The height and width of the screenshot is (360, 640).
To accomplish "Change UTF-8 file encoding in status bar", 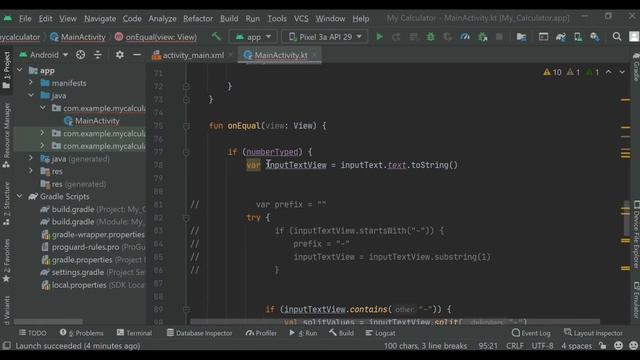I will pyautogui.click(x=542, y=346).
